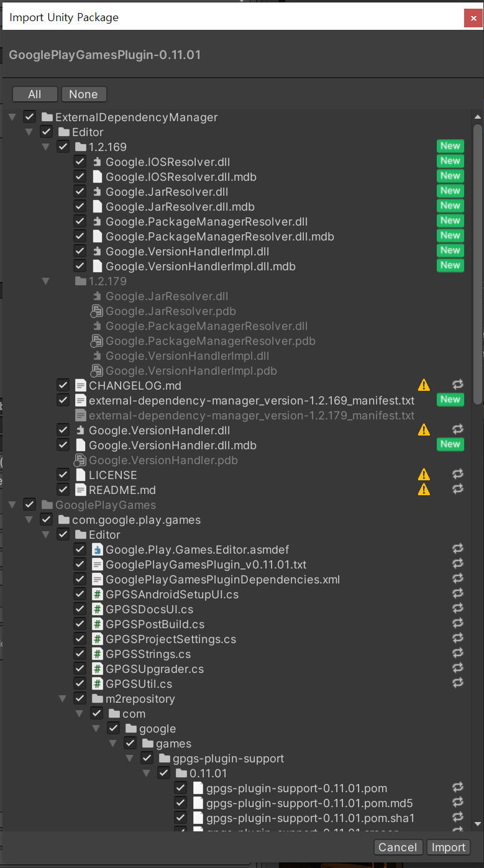
Task: Select the gpgs-plugin-support-0.11.01.pom.sha1 row
Action: [236, 818]
